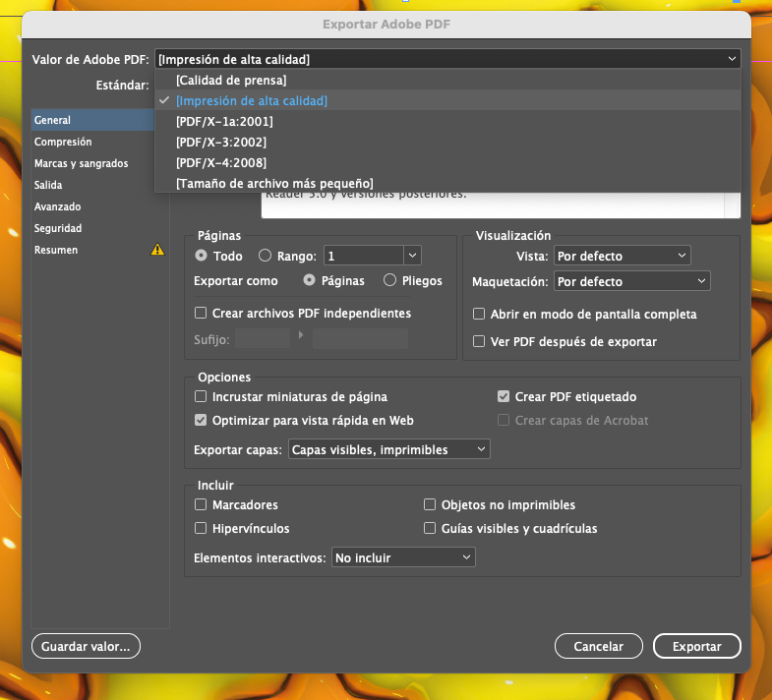772x700 pixels.
Task: Click Guardar valor... button
Action: point(86,646)
